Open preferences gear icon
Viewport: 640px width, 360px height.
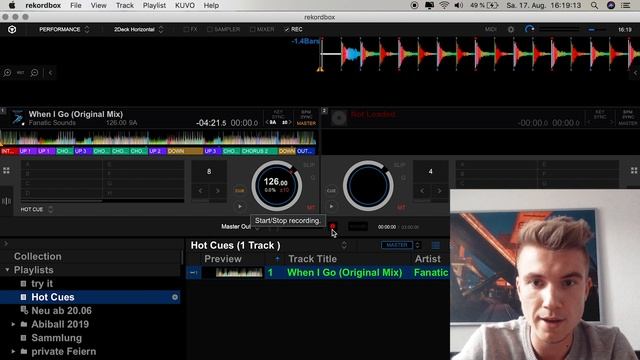[511, 29]
